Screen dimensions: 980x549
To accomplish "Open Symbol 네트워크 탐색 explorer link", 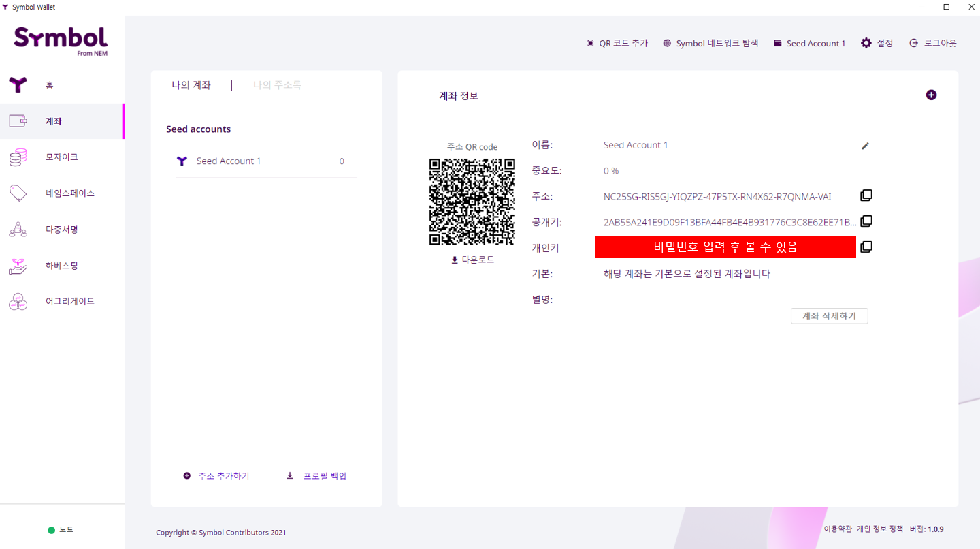I will [x=710, y=43].
